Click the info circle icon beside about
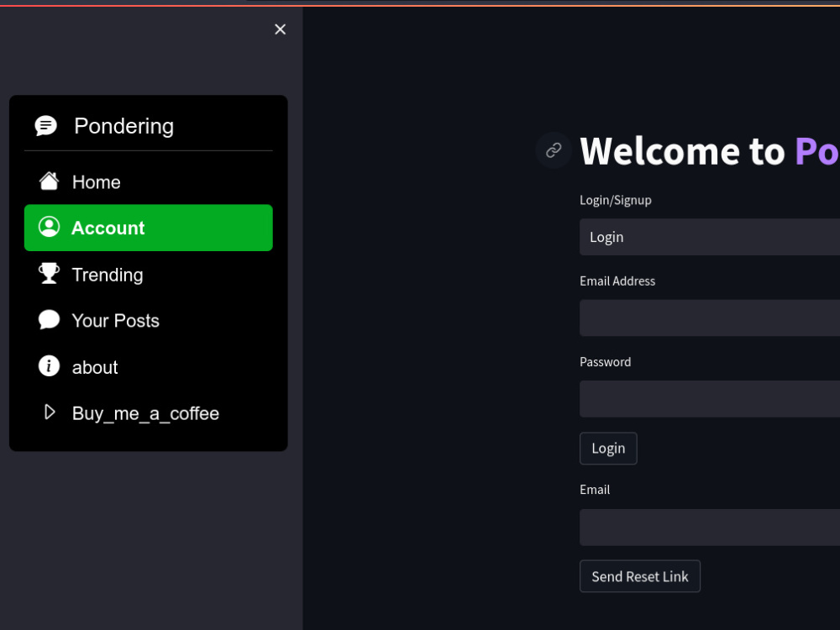 pyautogui.click(x=49, y=366)
